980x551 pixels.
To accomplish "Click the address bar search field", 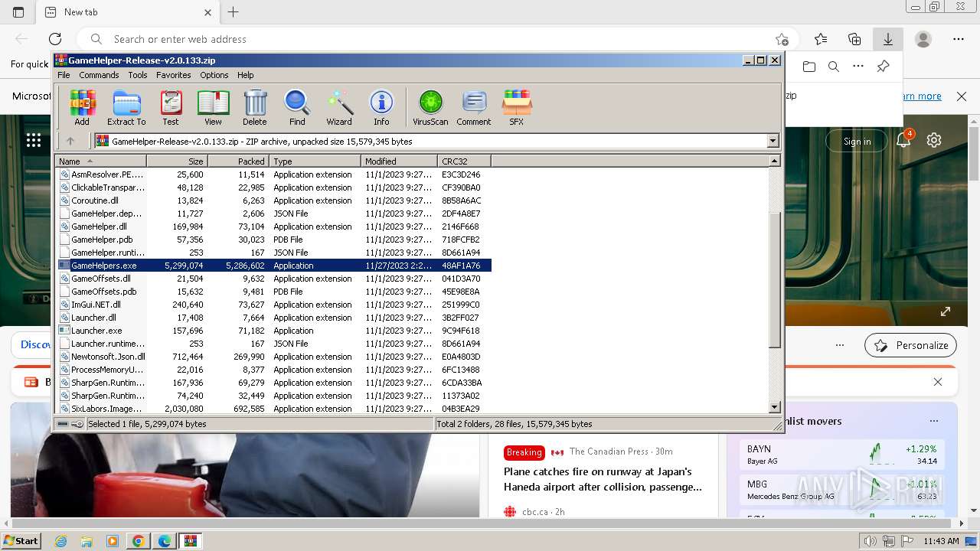I will pos(436,39).
